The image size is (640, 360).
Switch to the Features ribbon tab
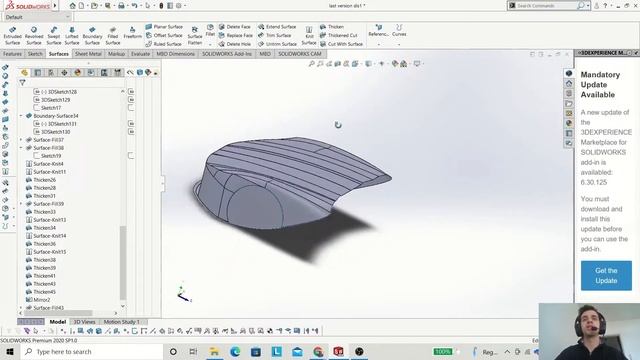coord(13,54)
